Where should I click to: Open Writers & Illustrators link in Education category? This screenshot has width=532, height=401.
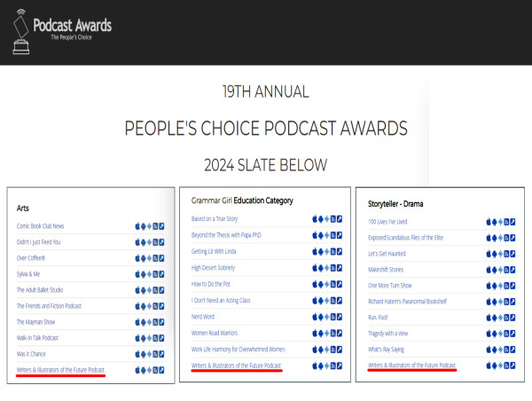[236, 366]
